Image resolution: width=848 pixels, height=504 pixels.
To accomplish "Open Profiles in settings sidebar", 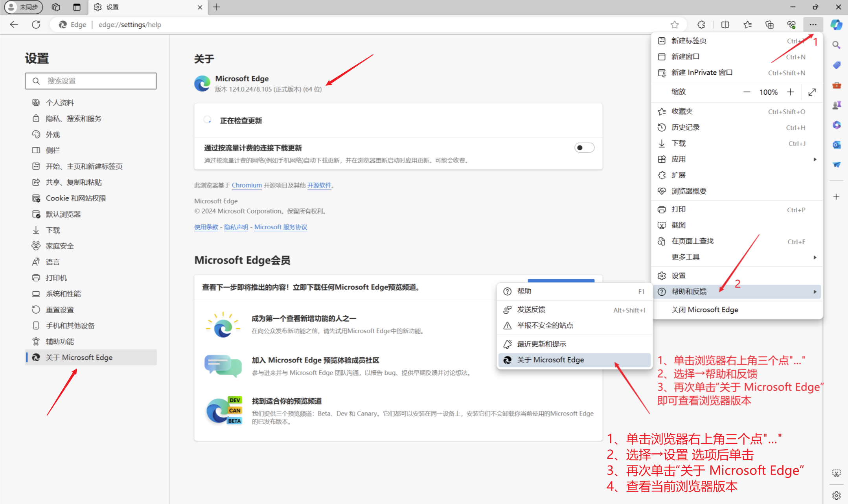I will [x=91, y=103].
